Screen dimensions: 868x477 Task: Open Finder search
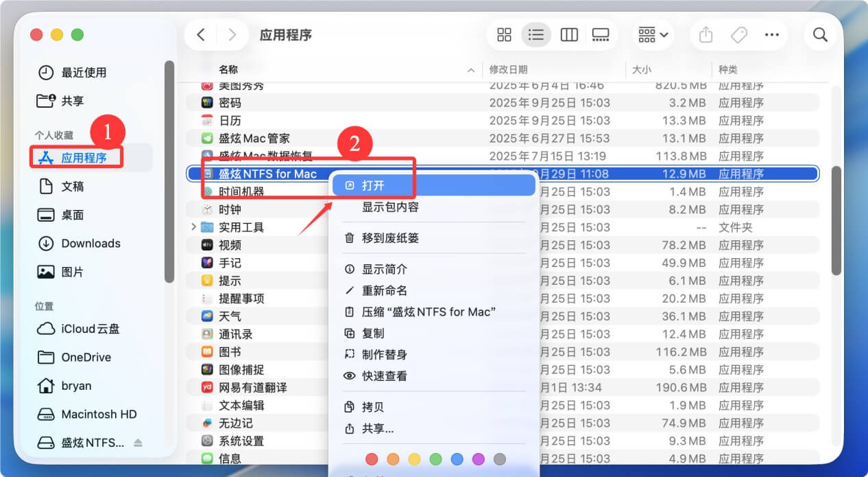point(820,34)
